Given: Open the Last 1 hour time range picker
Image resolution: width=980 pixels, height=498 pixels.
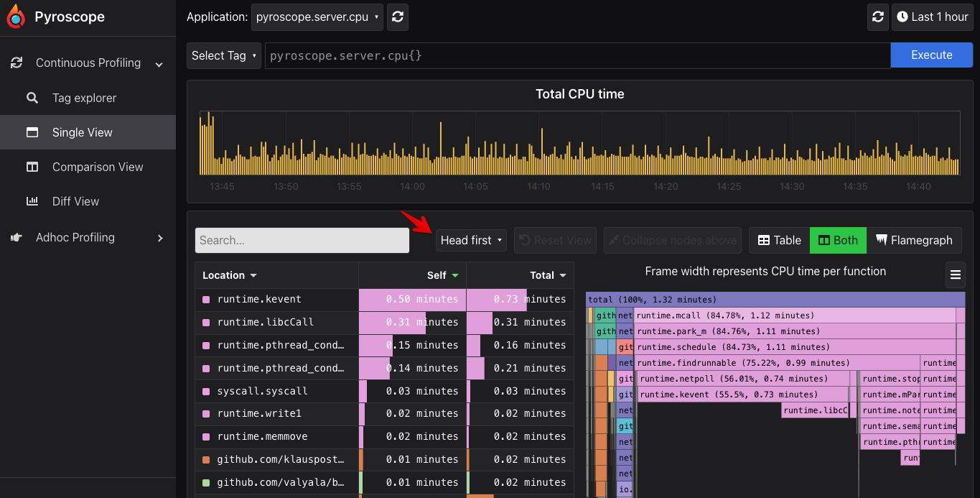Looking at the screenshot, I should tap(932, 17).
